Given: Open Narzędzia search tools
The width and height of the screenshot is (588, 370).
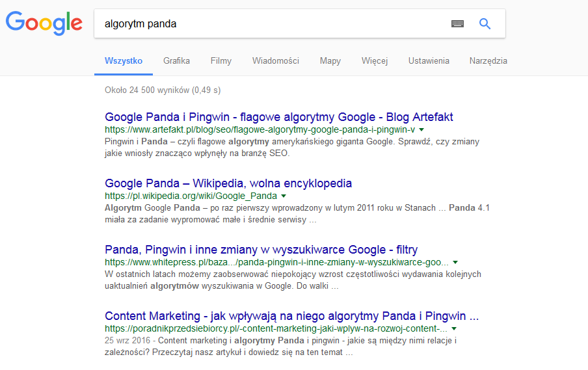Looking at the screenshot, I should pos(488,60).
